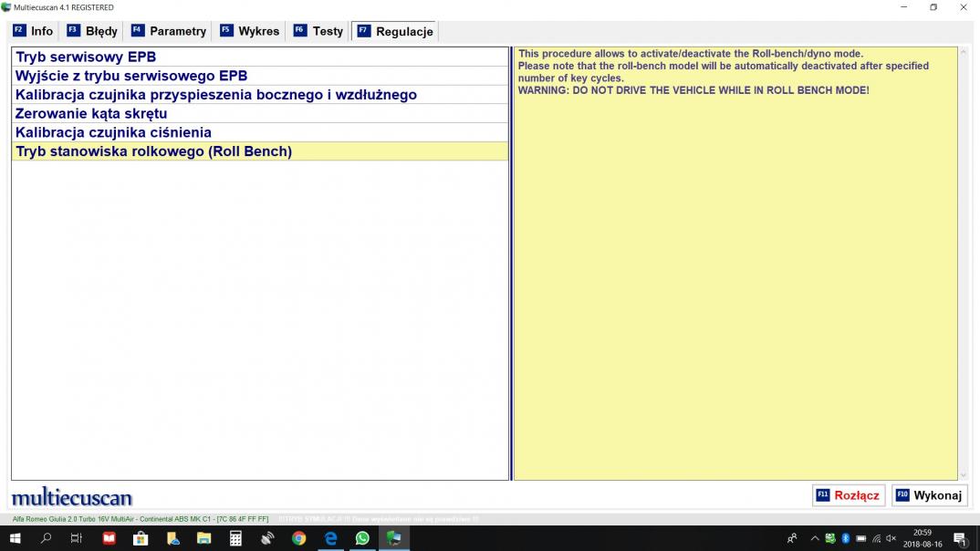The width and height of the screenshot is (980, 551).
Task: Open Google Chrome from the taskbar
Action: coord(298,538)
